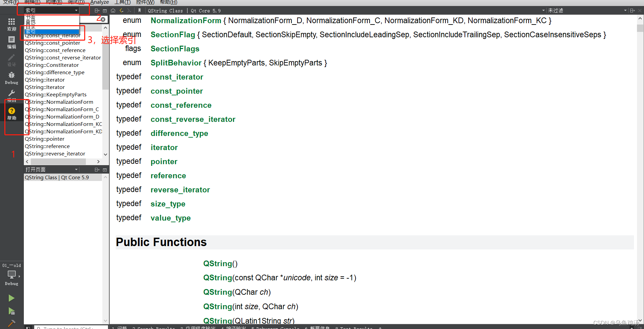Close the help viewer split
644x329 pixels.
640,11
